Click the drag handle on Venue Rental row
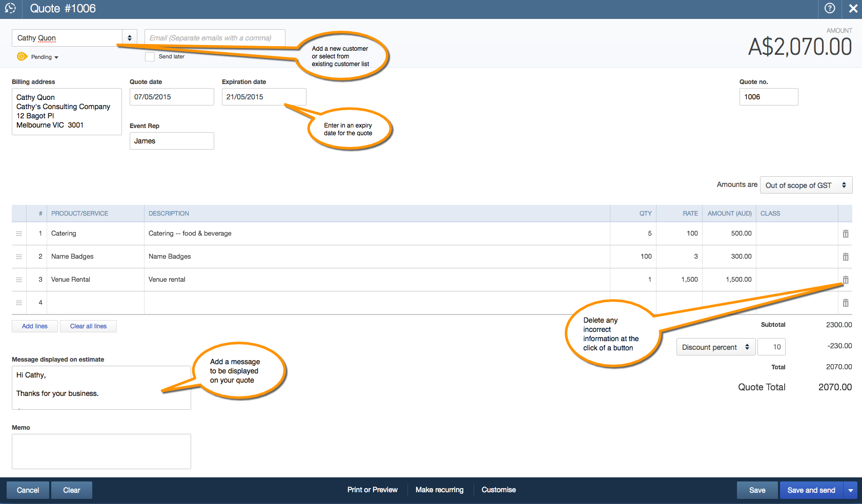This screenshot has height=504, width=862. point(19,280)
